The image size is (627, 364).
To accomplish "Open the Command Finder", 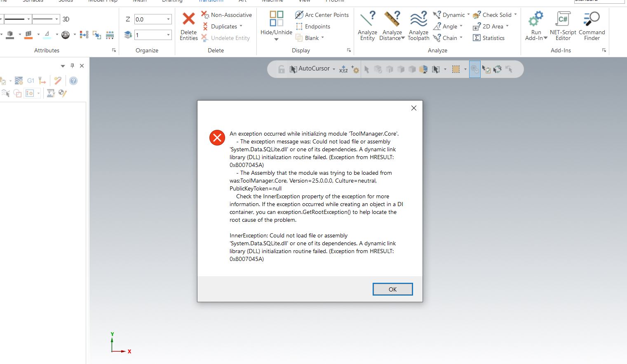I will tap(592, 19).
